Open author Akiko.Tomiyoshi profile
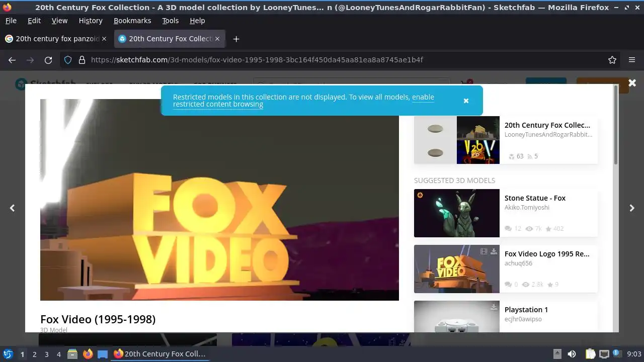 click(x=527, y=208)
